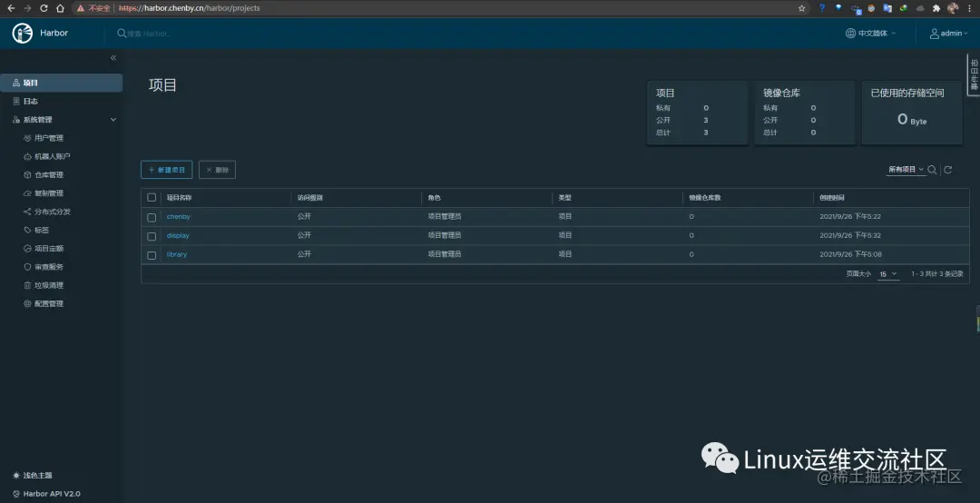The image size is (980, 503).
Task: Open 标签 in the sidebar
Action: [x=41, y=231]
